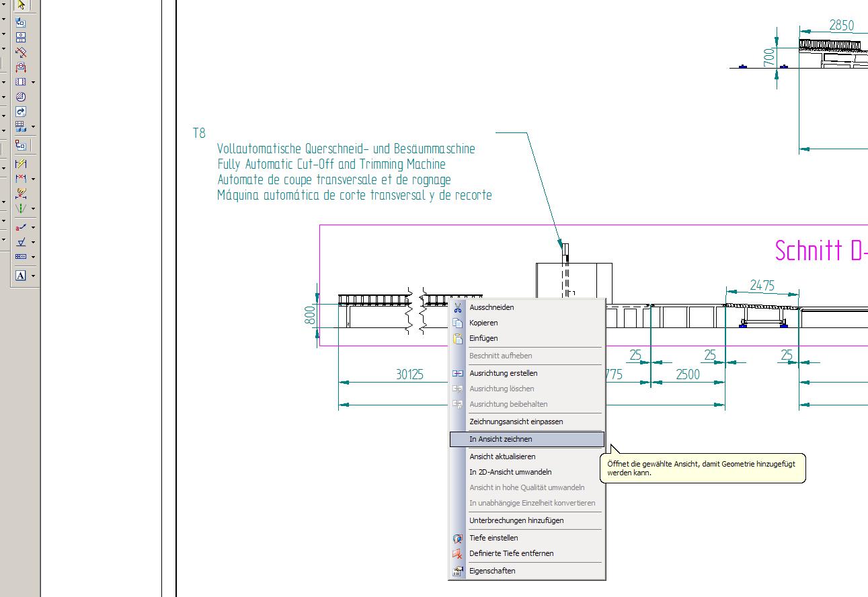Open Eigenschaften from the context menu
The width and height of the screenshot is (868, 597).
(x=527, y=571)
